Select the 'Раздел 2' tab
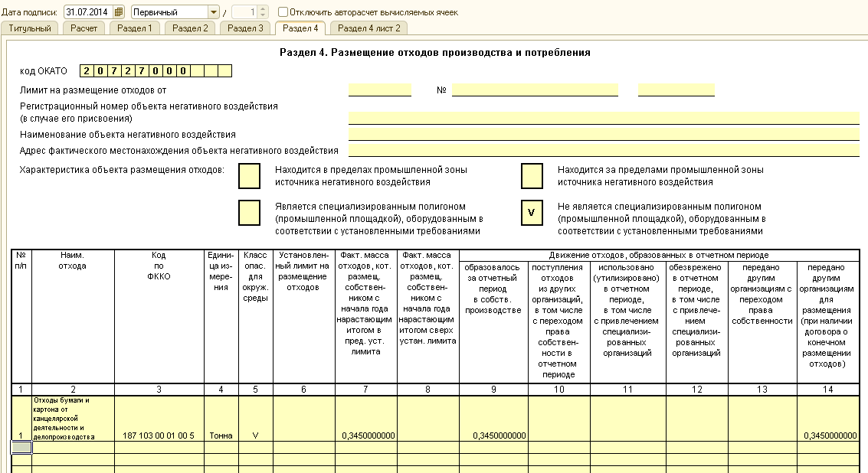The width and height of the screenshot is (868, 473). click(x=190, y=28)
